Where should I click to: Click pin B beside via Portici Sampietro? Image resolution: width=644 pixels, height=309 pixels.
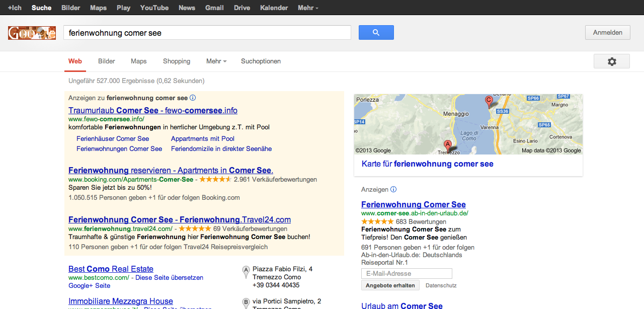pos(246,303)
